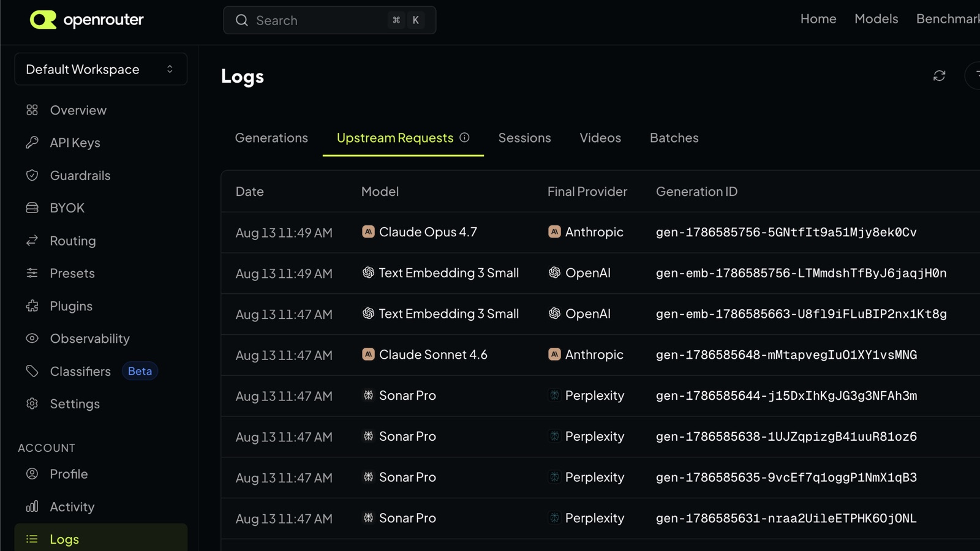Click the Profile user icon

tap(32, 473)
